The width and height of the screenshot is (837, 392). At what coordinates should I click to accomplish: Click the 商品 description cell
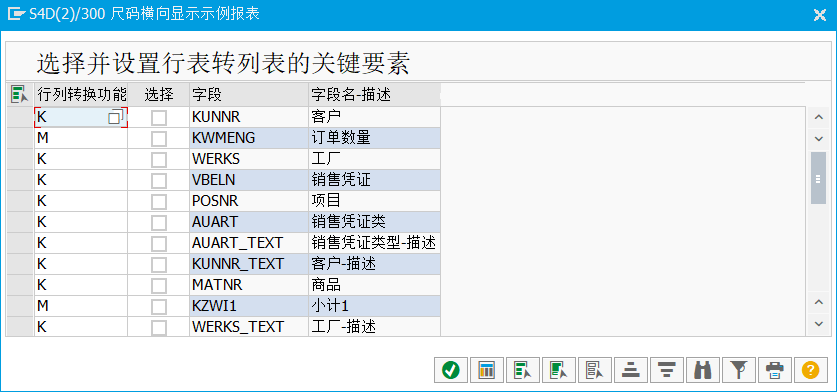click(374, 285)
